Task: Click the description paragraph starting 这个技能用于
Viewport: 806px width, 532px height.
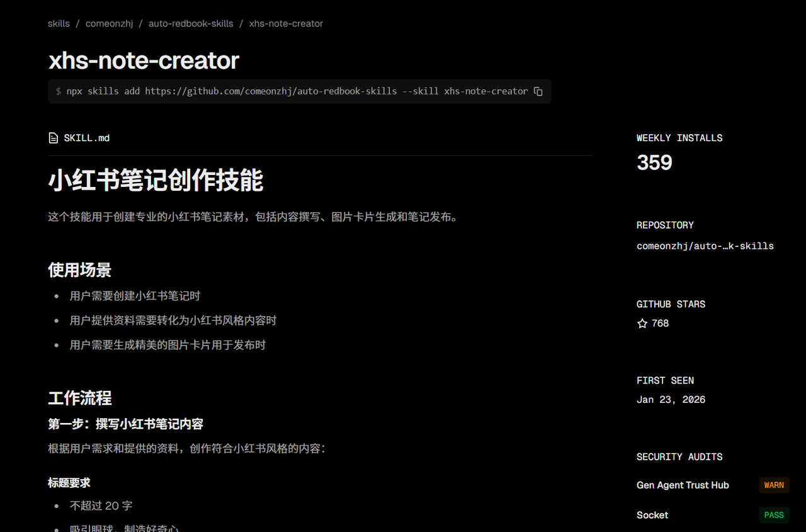Action: coord(253,217)
